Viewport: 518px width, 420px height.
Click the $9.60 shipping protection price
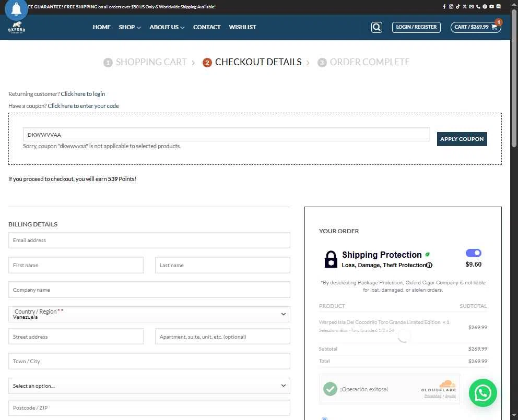474,265
